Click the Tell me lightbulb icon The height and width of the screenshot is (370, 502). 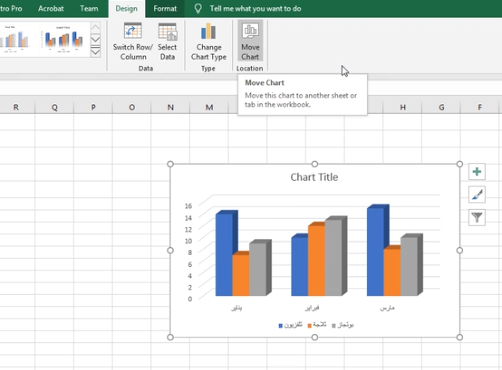198,8
